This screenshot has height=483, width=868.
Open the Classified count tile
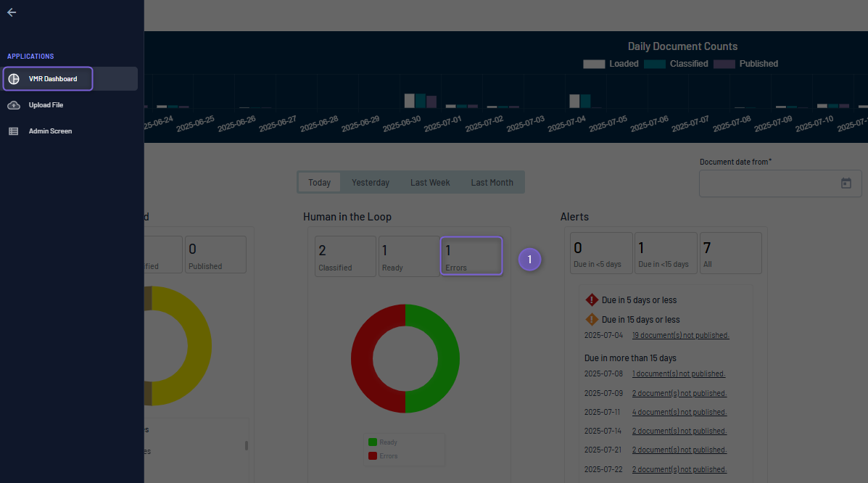(345, 256)
